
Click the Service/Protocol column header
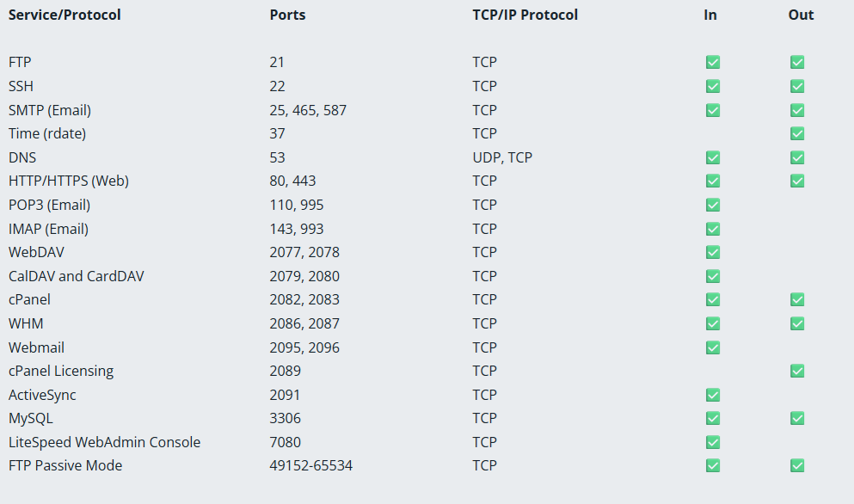pyautogui.click(x=65, y=15)
